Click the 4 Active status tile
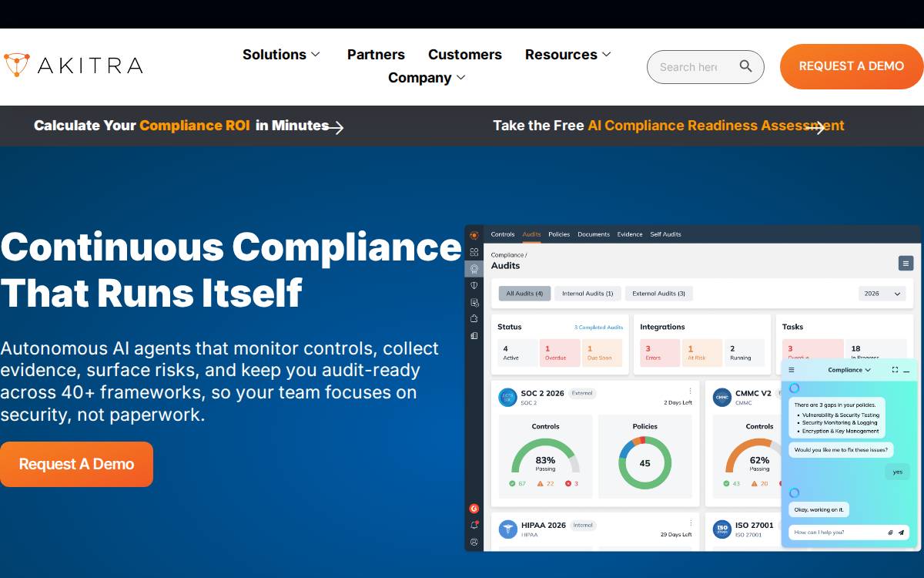This screenshot has height=578, width=924. click(x=517, y=353)
